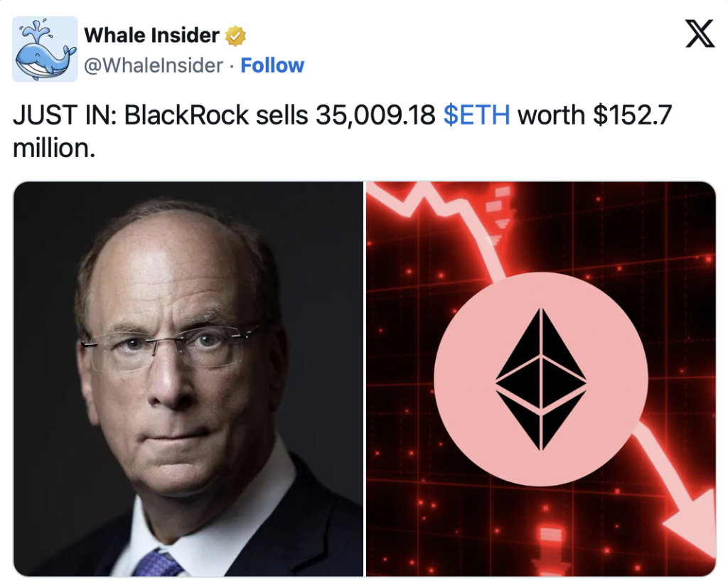The height and width of the screenshot is (586, 728).
Task: Visit the @WhaleInsider handle profile
Action: coord(154,65)
